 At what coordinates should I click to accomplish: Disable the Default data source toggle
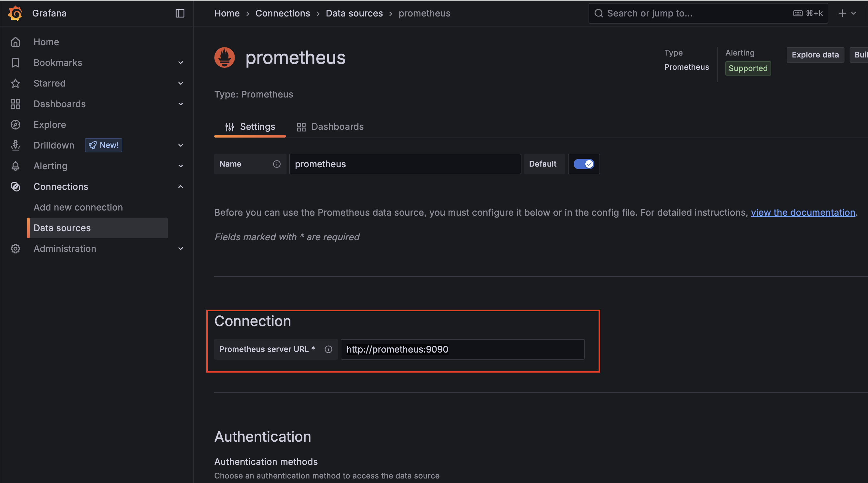(584, 164)
